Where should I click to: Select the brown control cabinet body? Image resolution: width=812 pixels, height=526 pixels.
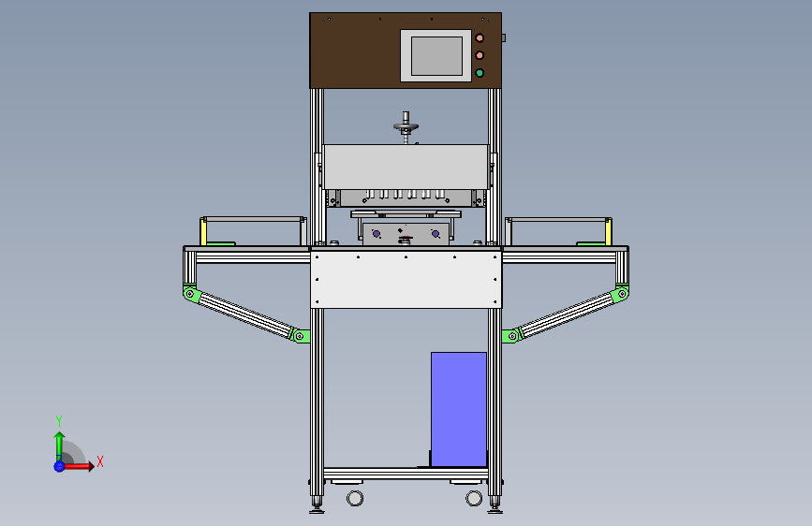coord(355,51)
